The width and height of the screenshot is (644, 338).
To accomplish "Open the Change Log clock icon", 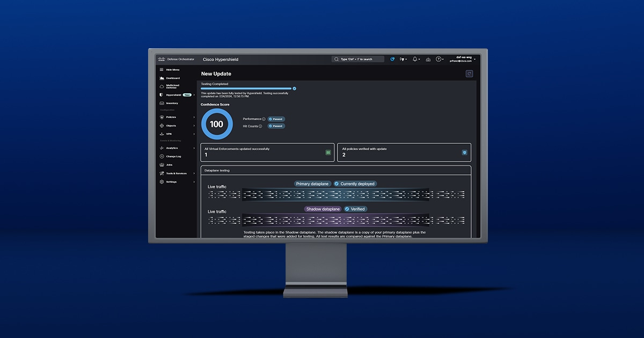I will click(162, 157).
